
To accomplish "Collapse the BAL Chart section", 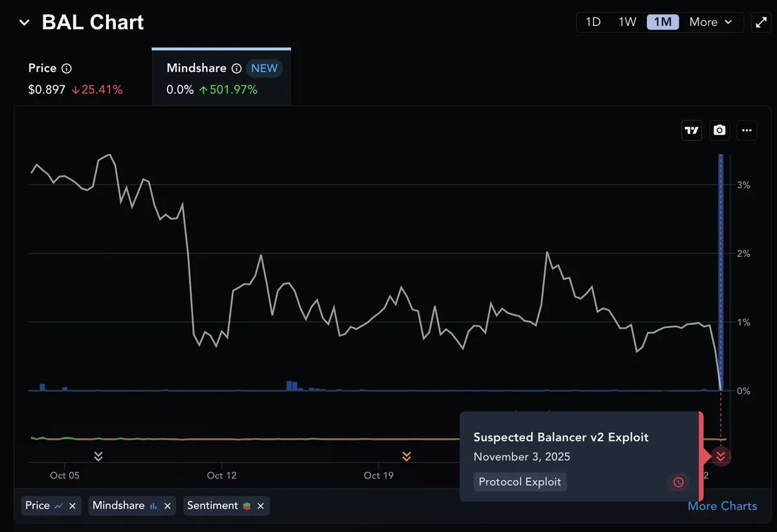I will click(x=25, y=23).
